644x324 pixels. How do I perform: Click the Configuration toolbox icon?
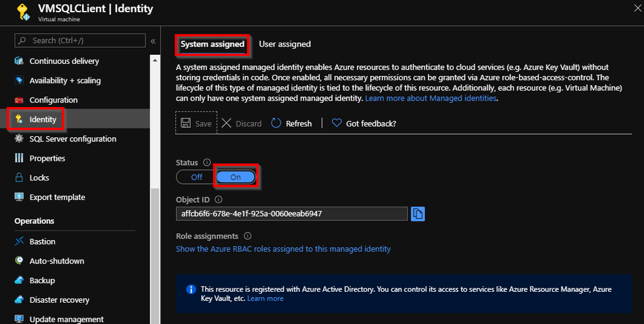[19, 100]
